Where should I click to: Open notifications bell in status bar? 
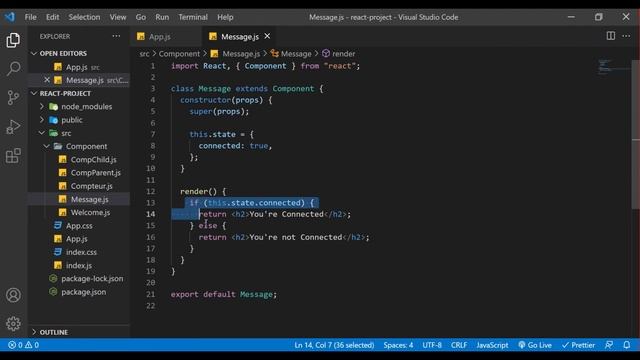(627, 345)
